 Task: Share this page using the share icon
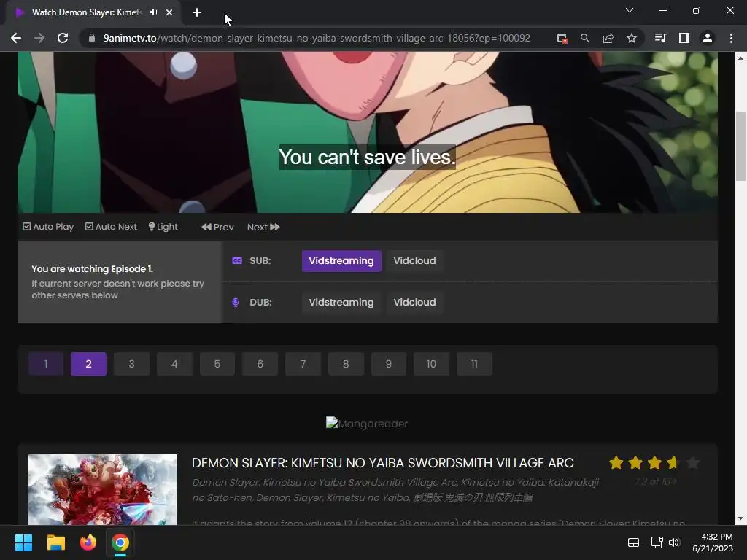(608, 38)
